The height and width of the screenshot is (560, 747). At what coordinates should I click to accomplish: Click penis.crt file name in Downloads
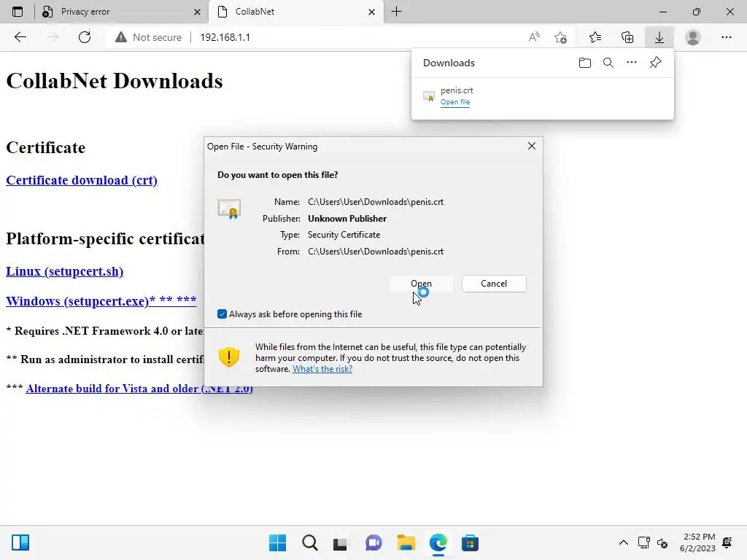click(x=457, y=90)
